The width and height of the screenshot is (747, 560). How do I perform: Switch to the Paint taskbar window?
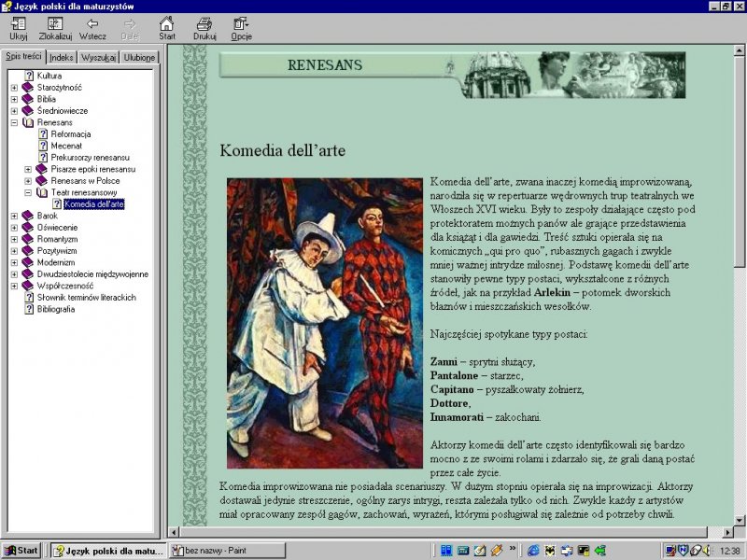pyautogui.click(x=227, y=551)
